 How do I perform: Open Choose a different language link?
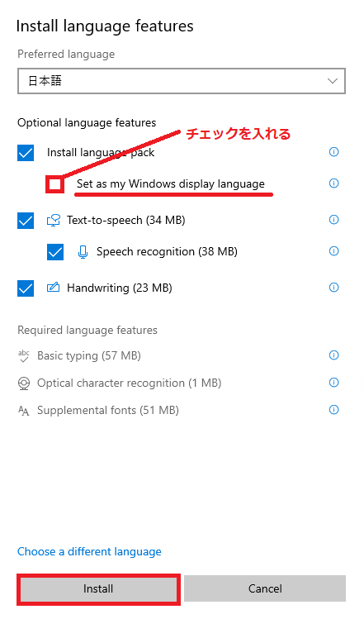(89, 551)
